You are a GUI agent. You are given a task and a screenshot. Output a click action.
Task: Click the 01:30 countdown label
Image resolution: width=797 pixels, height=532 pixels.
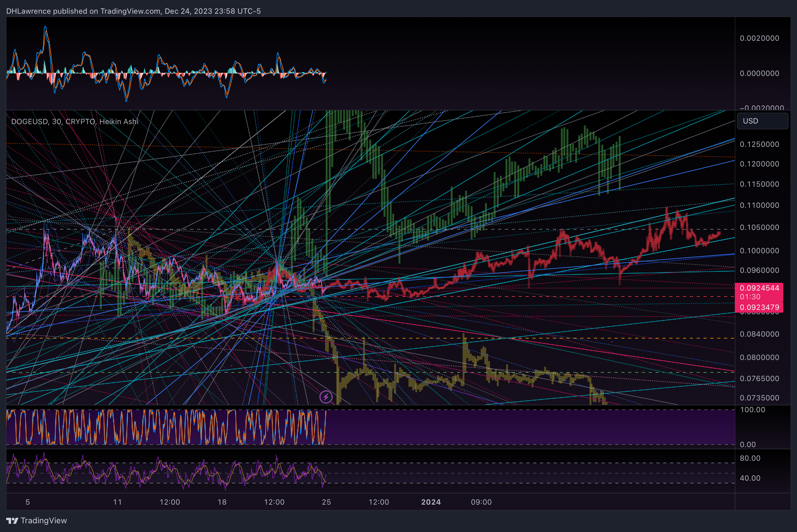click(x=750, y=297)
